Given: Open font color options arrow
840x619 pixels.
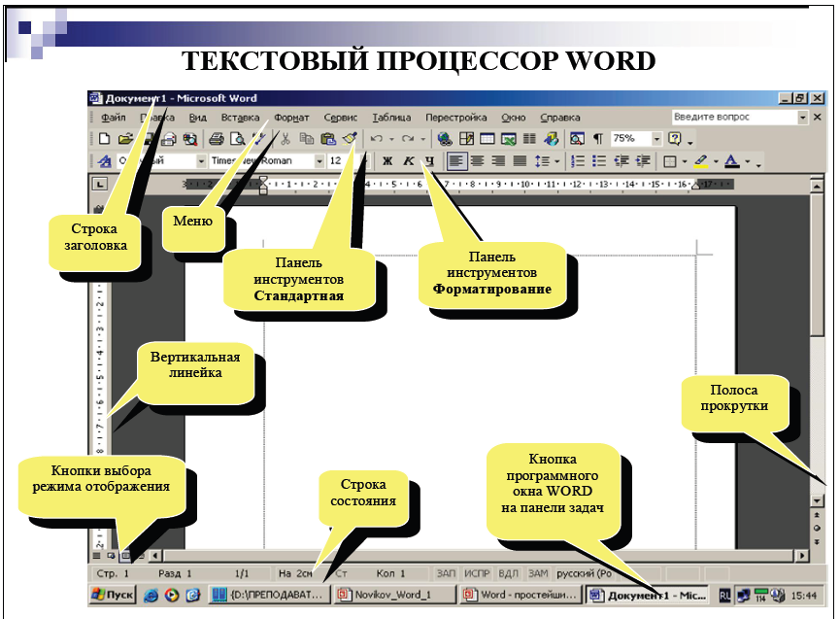Looking at the screenshot, I should point(748,160).
